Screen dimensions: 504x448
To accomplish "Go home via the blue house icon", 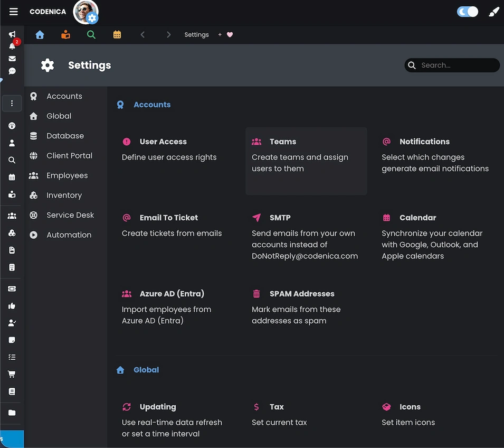I will pyautogui.click(x=40, y=34).
